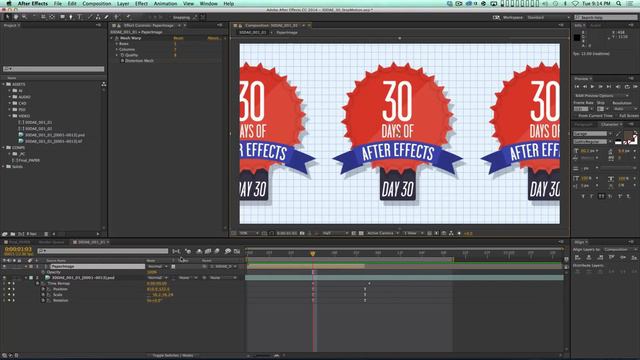Toggle Quality stopwatch in Mesh Warp
The image size is (640, 360).
click(x=122, y=55)
